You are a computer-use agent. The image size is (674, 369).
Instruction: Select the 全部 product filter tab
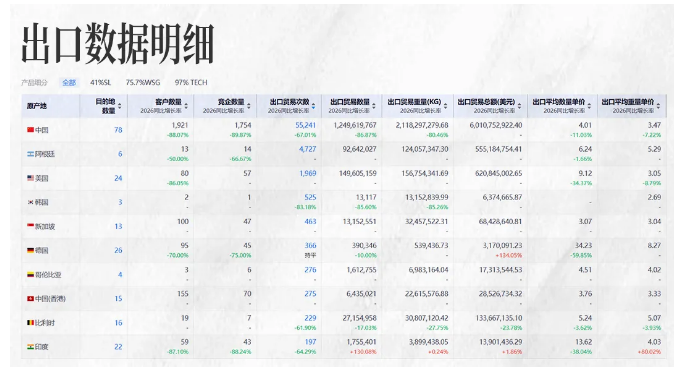[x=69, y=83]
